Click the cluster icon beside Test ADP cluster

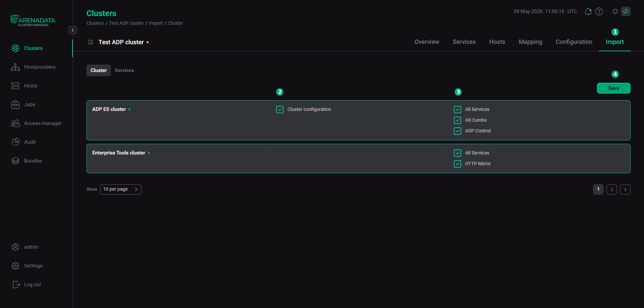(x=91, y=42)
